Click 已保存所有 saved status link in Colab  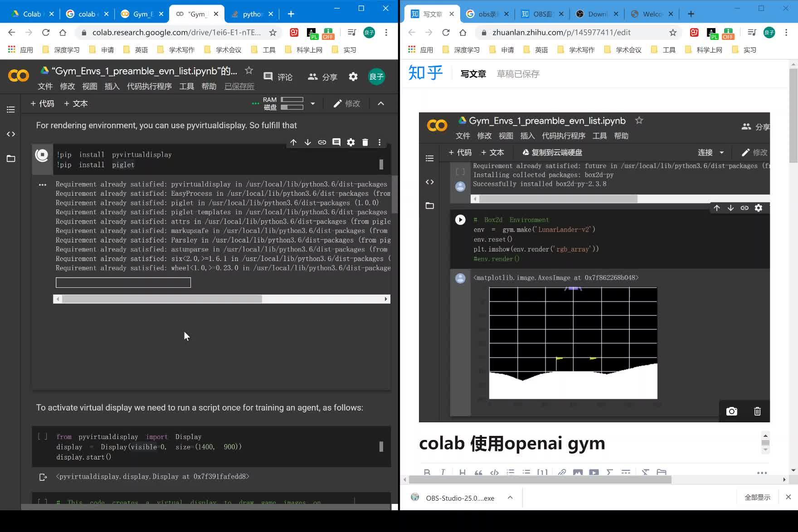pyautogui.click(x=239, y=86)
